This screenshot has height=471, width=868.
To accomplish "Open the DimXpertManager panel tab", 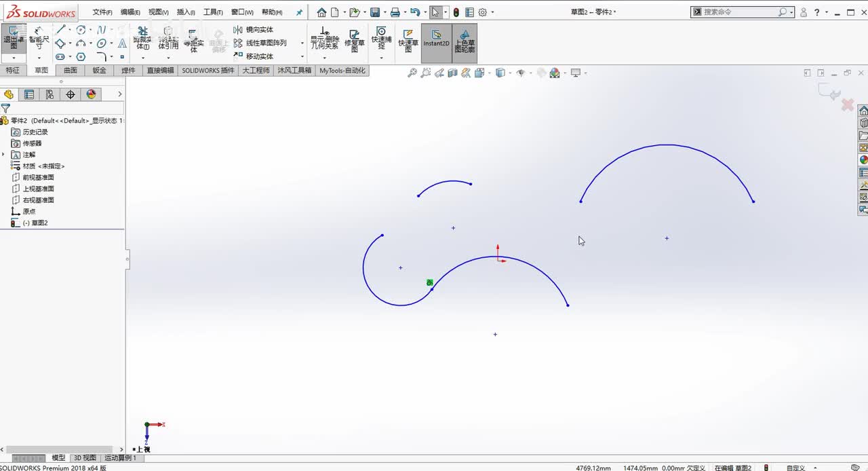I will pyautogui.click(x=71, y=94).
